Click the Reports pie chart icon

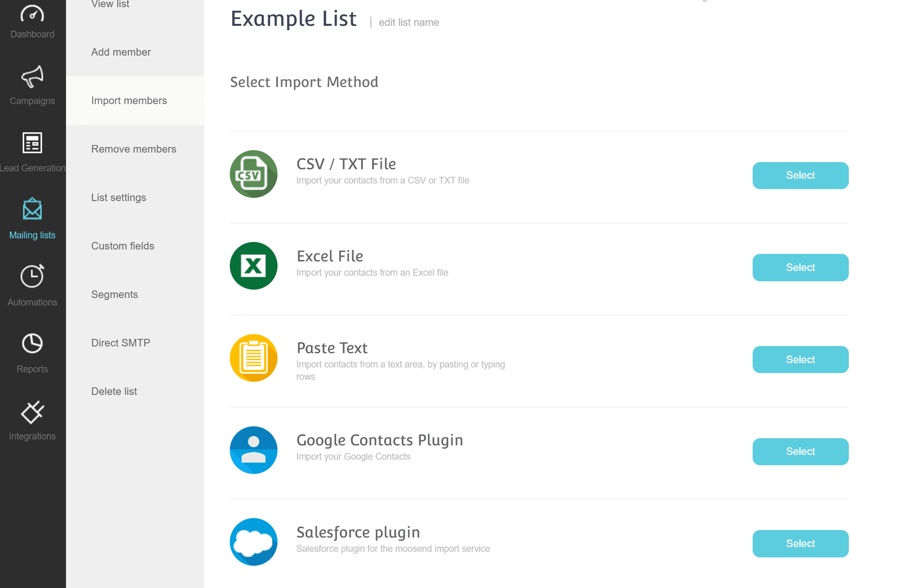[32, 343]
